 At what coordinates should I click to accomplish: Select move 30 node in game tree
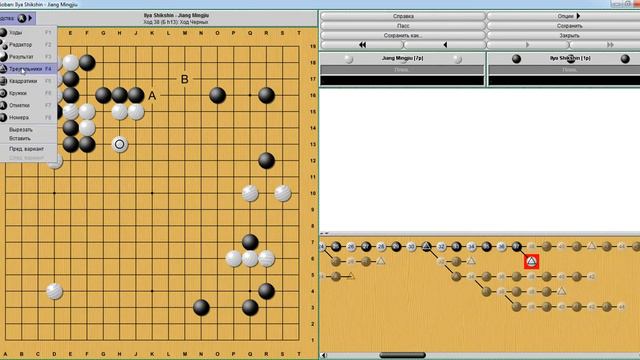point(411,247)
